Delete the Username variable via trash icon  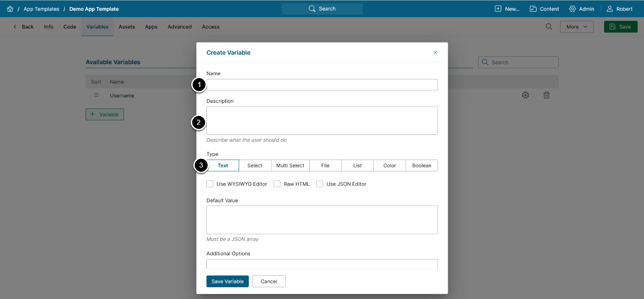(x=546, y=95)
